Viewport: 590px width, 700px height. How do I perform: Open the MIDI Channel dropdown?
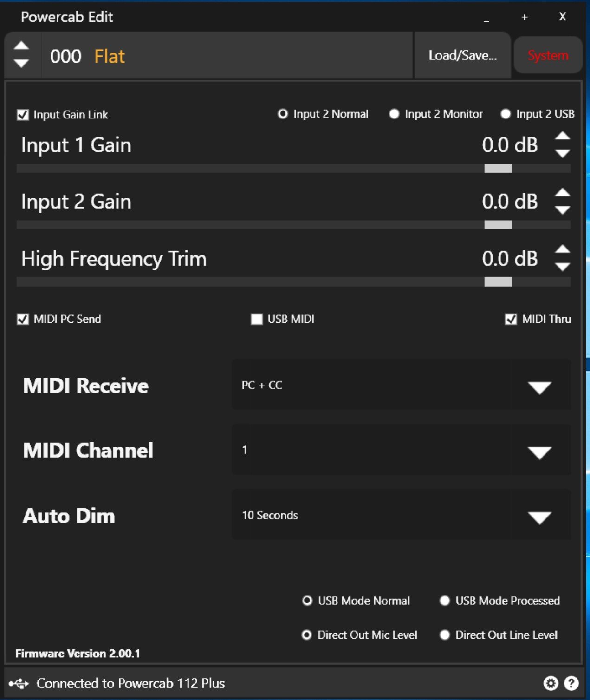coord(539,451)
